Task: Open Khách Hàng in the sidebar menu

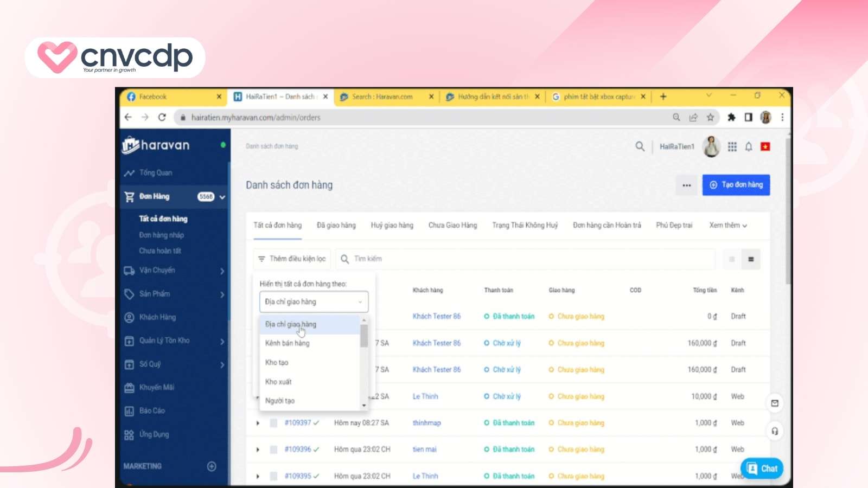Action: (157, 317)
